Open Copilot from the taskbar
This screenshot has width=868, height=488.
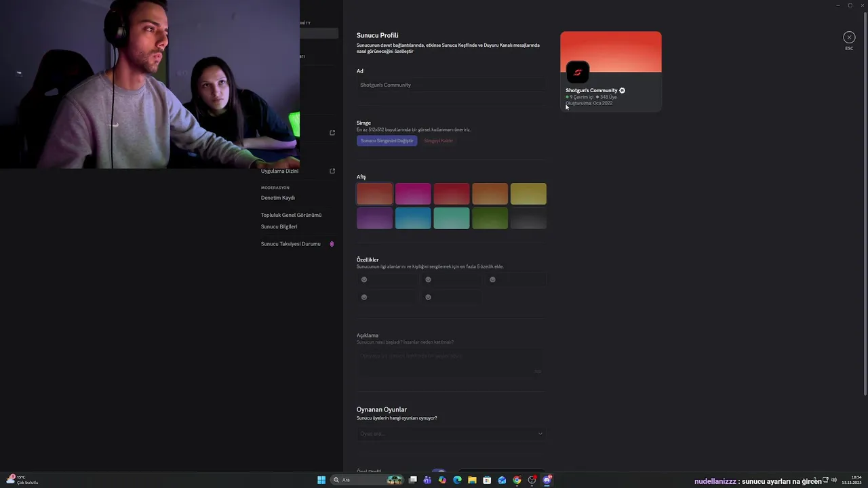click(x=442, y=480)
